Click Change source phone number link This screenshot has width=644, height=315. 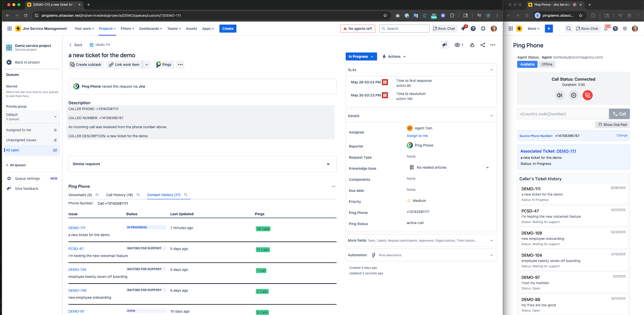pos(622,135)
